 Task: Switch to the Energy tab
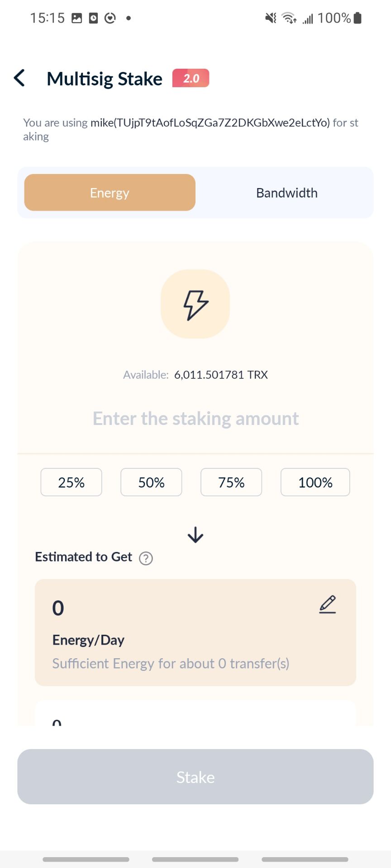coord(110,193)
